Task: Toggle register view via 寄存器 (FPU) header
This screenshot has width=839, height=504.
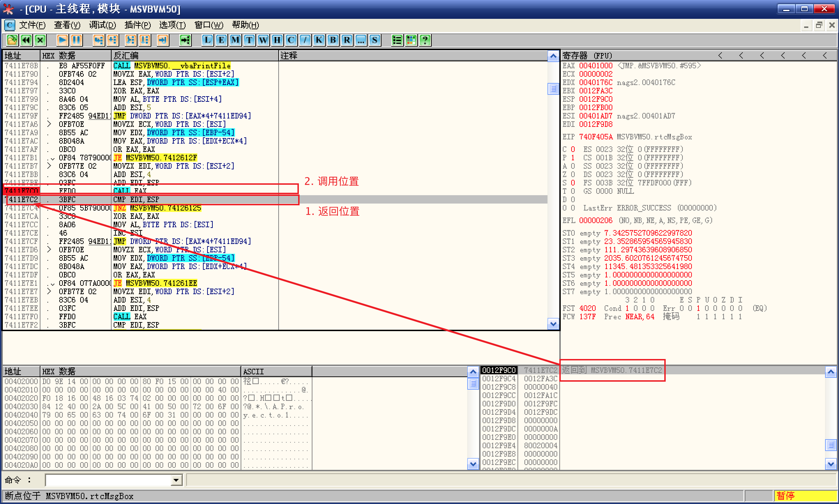Action: click(x=587, y=56)
